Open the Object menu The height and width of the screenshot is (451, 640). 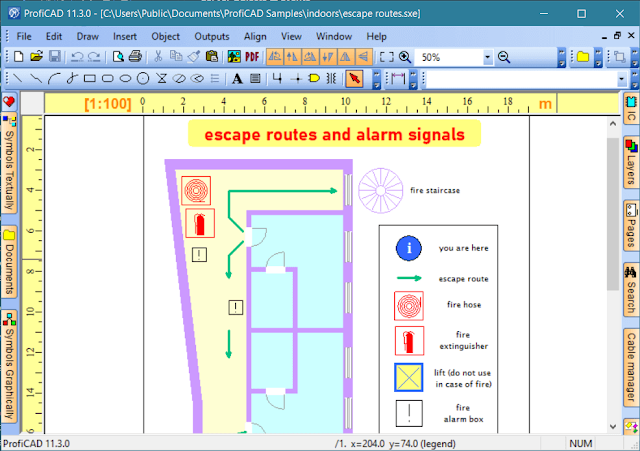165,36
